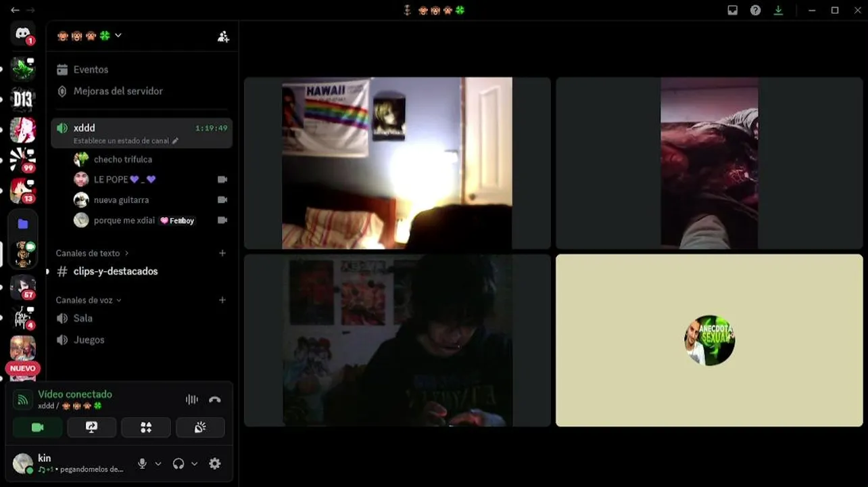868x487 pixels.
Task: Collapse the Canales de voz category
Action: [x=89, y=300]
